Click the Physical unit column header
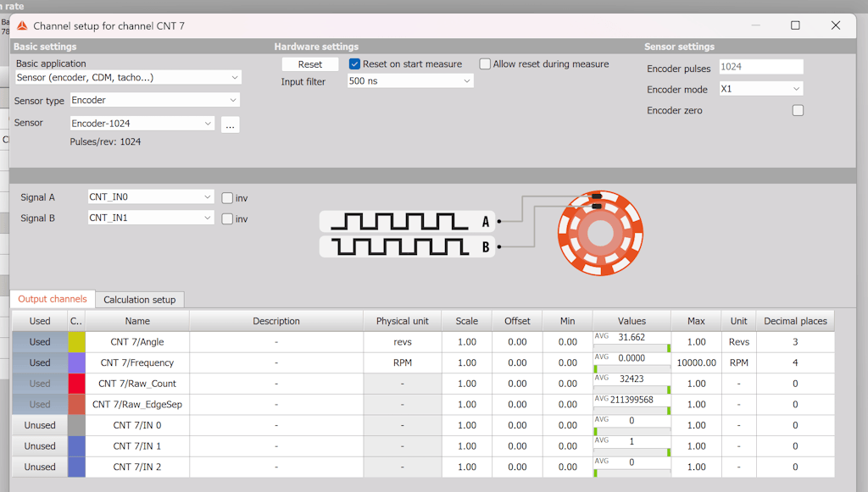The height and width of the screenshot is (492, 868). point(403,321)
